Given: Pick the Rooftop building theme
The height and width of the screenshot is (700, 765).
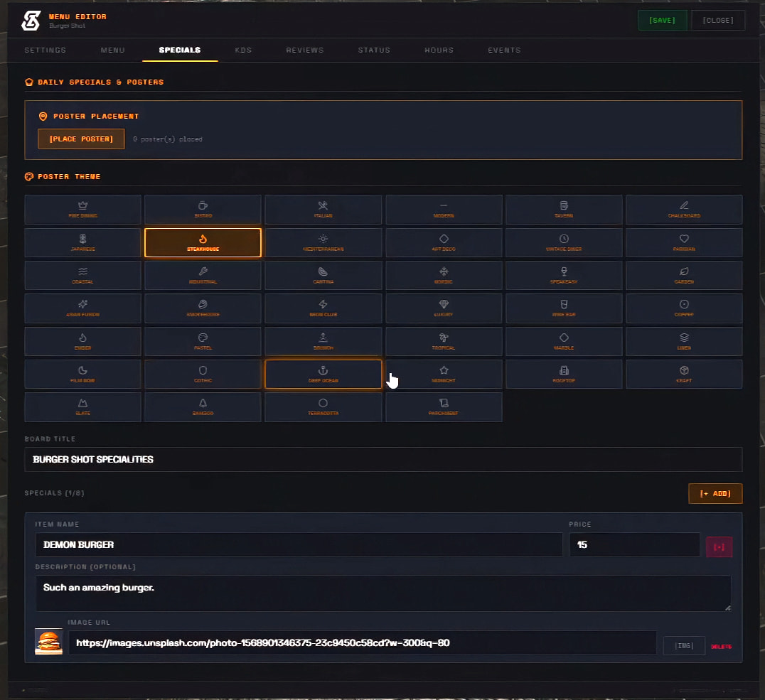Looking at the screenshot, I should tap(564, 374).
